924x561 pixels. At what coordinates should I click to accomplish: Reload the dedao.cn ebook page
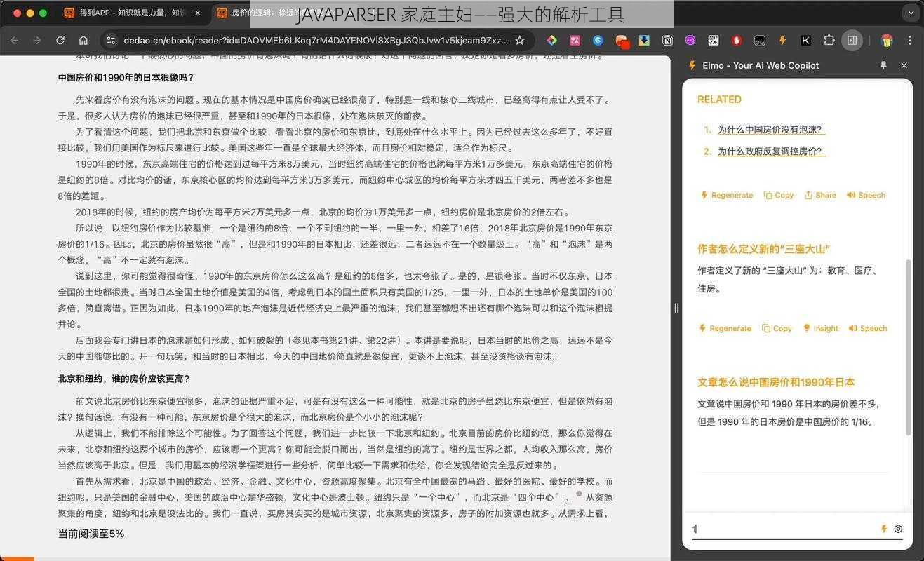coord(60,41)
